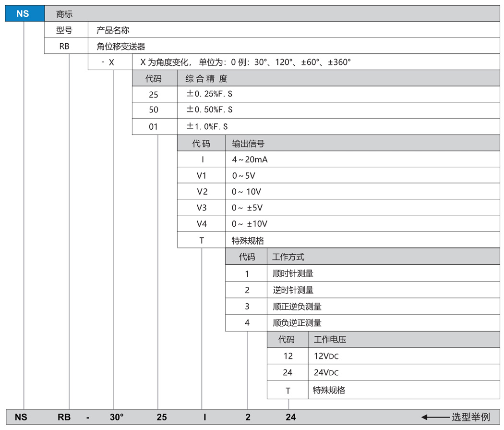The width and height of the screenshot is (504, 430).
Task: Click the V2 output code cell
Action: [202, 192]
